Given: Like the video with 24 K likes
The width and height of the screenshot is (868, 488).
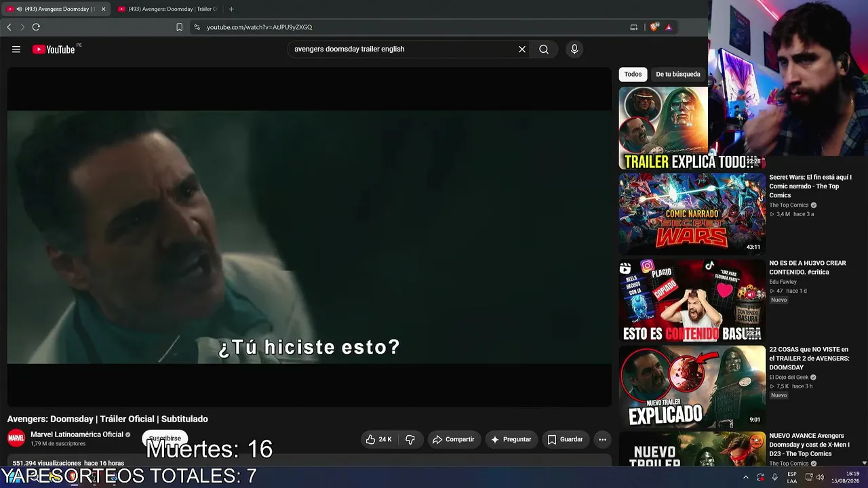Looking at the screenshot, I should 379,439.
